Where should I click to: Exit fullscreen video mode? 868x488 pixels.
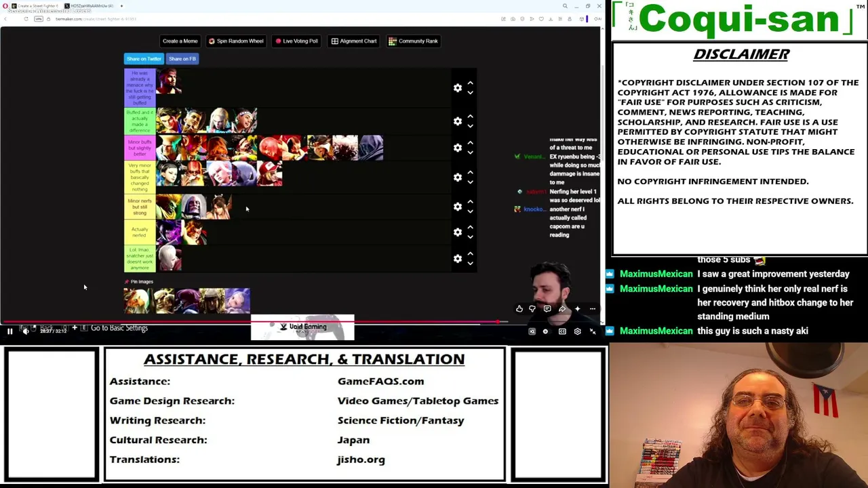click(593, 331)
